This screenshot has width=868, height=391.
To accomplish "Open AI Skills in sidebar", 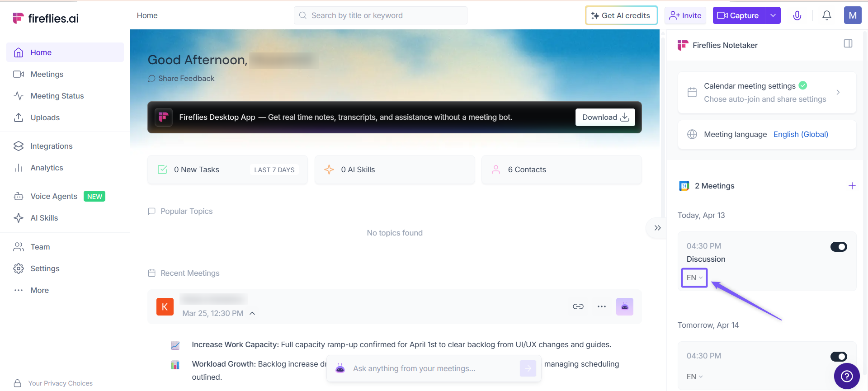I will pos(65,218).
